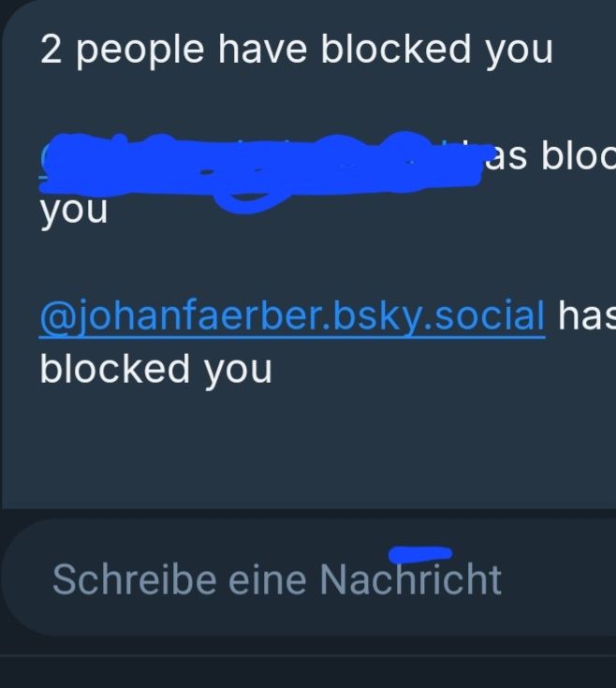Click the "Schreibe" placeholder word
616x688 pixels.
click(134, 579)
